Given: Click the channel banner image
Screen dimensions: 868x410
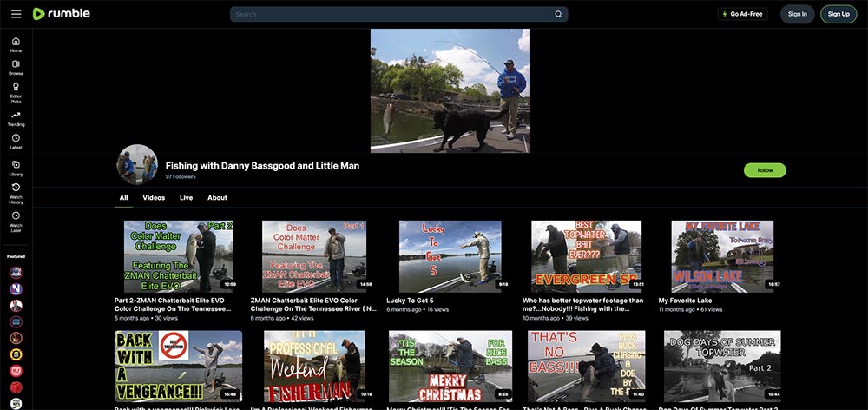Looking at the screenshot, I should 450,91.
